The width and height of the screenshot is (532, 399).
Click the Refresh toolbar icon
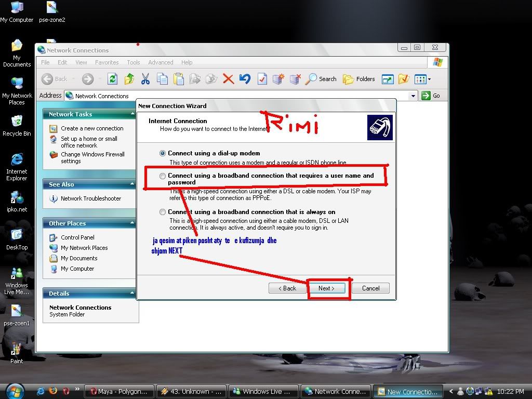click(x=112, y=79)
